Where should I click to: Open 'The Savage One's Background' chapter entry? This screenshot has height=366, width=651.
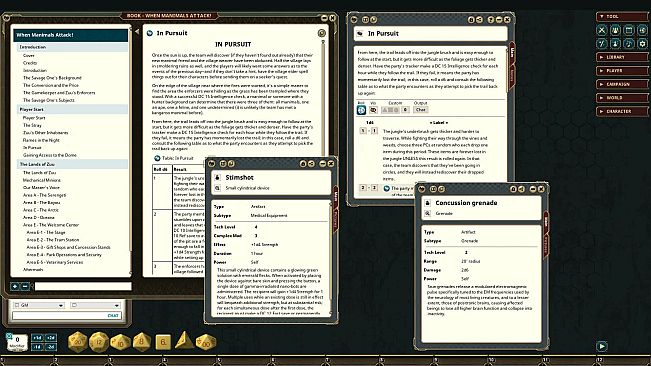tap(52, 78)
